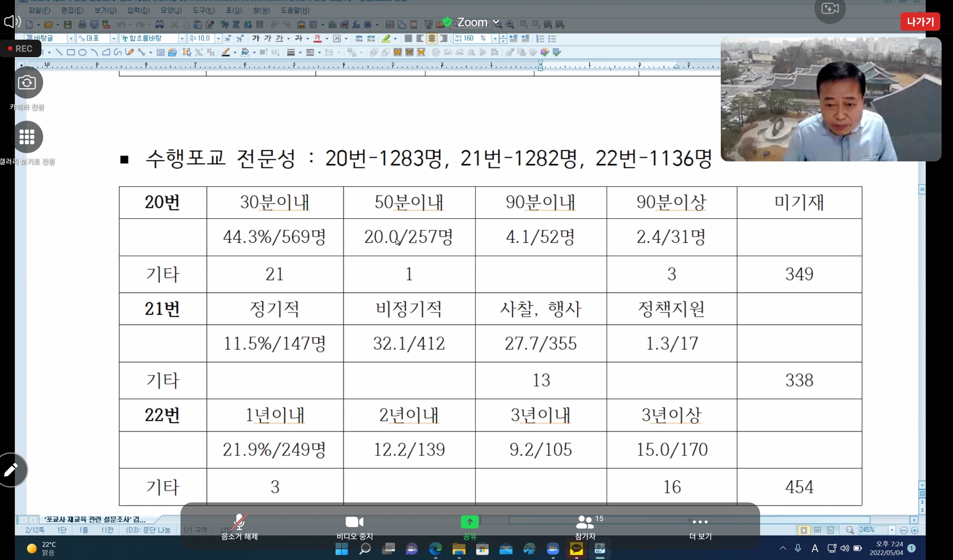Unmute via 음소거 해제 microphone button
This screenshot has width=953, height=560.
239,527
